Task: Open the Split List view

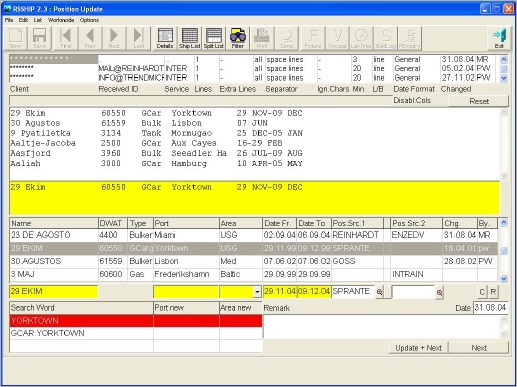Action: [214, 39]
